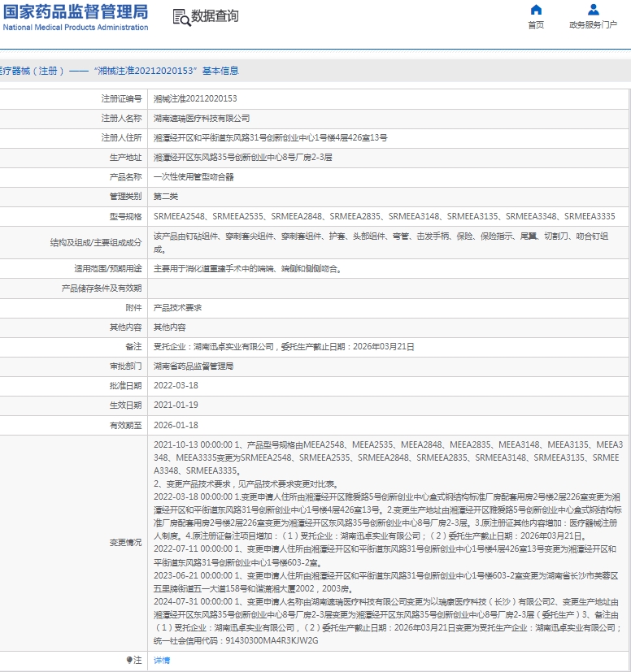Click the 备注 value 受托企业：湖南迅卓实业有限公司

tap(284, 347)
